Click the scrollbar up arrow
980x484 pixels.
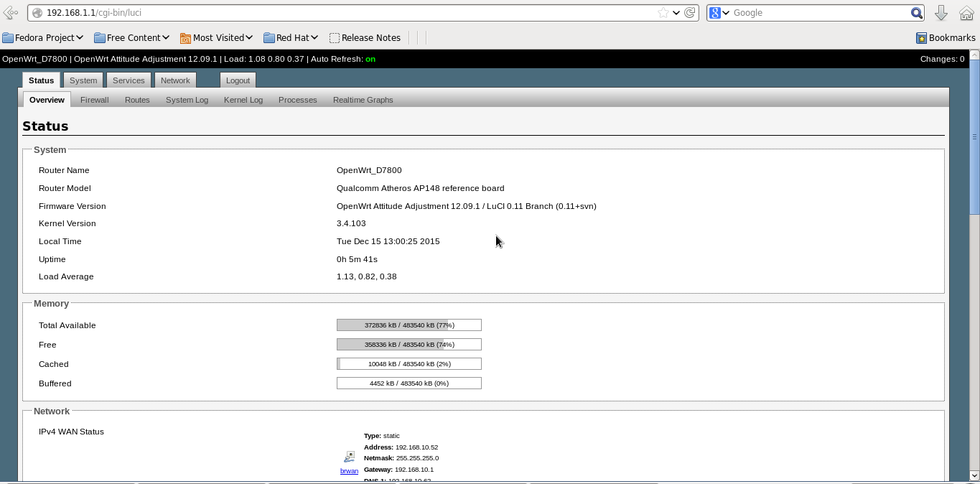click(x=974, y=55)
